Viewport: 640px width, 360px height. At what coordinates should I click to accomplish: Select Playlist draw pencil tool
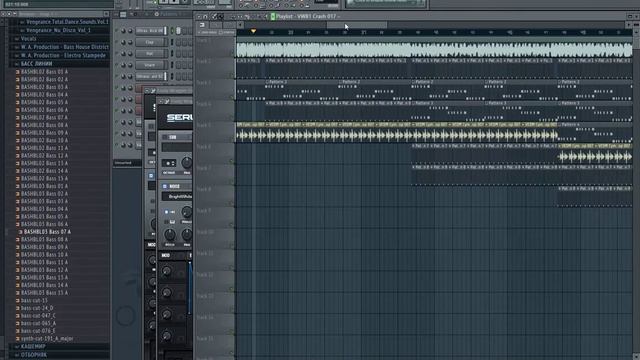[214, 17]
